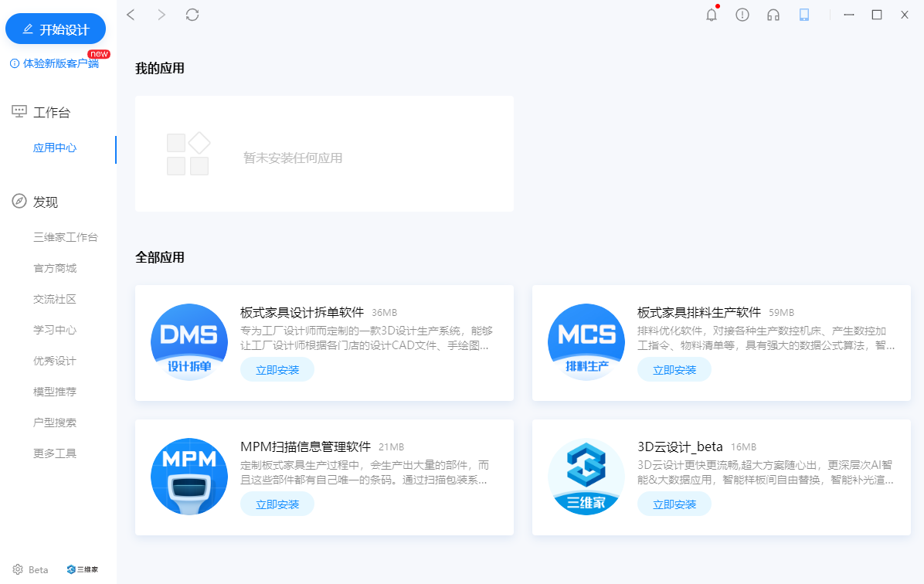Click the 发现 section label
Screen dimensions: 924x584
46,202
